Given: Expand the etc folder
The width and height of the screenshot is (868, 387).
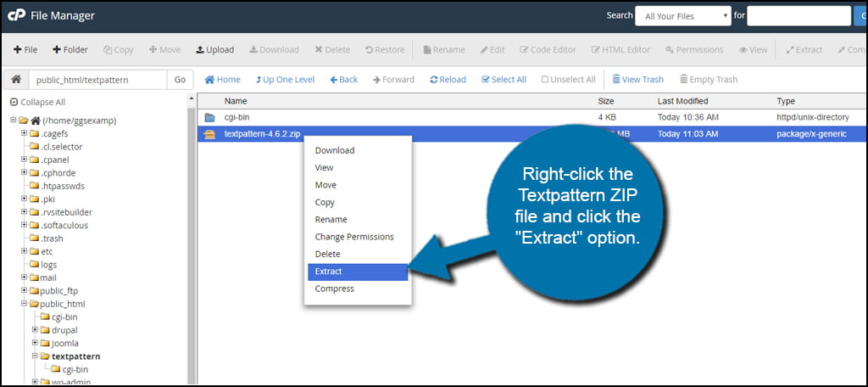Looking at the screenshot, I should pos(24,251).
